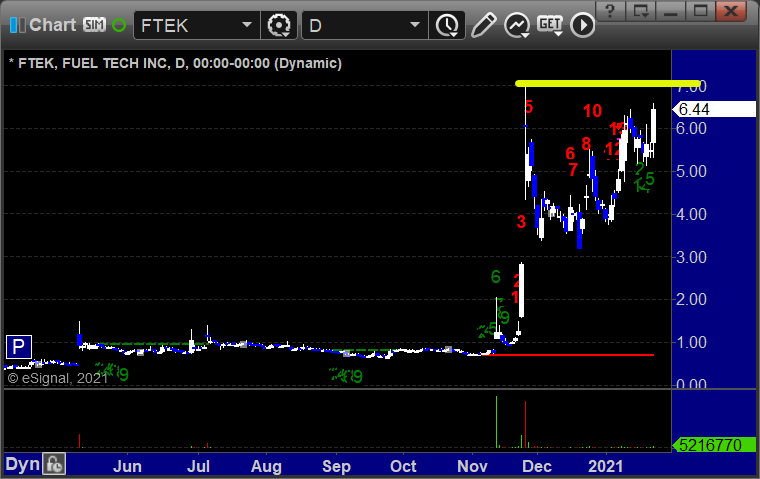This screenshot has height=479, width=760.
Task: Minimize the chart window
Action: [x=670, y=10]
